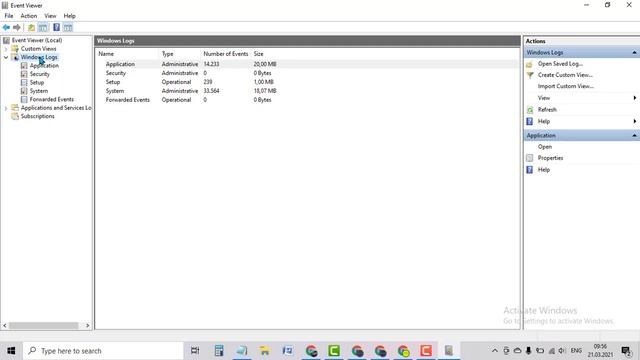Screen dimensions: 640x360
Task: Click the 18,07 MB size value
Action: tap(265, 91)
